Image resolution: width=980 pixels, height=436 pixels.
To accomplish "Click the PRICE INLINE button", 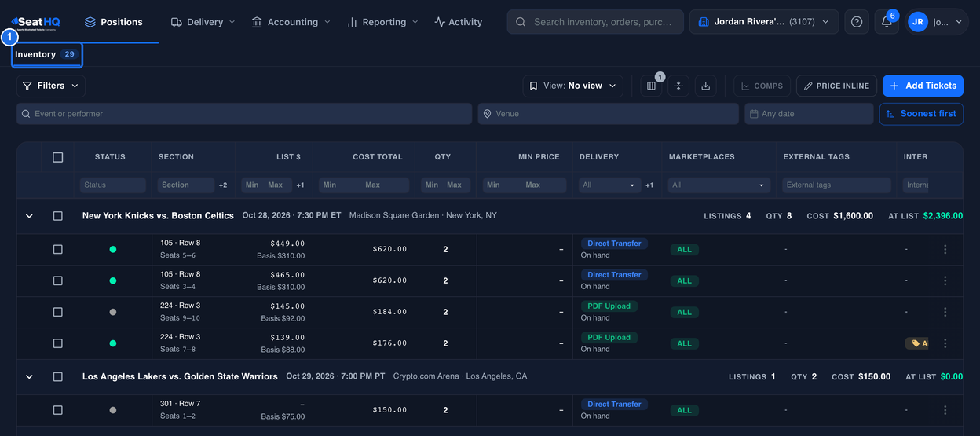I will pyautogui.click(x=837, y=86).
